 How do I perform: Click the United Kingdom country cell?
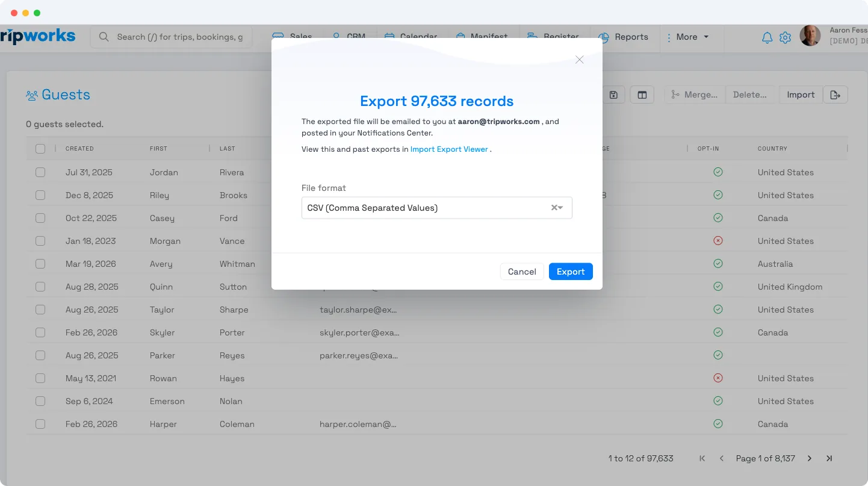tap(790, 287)
